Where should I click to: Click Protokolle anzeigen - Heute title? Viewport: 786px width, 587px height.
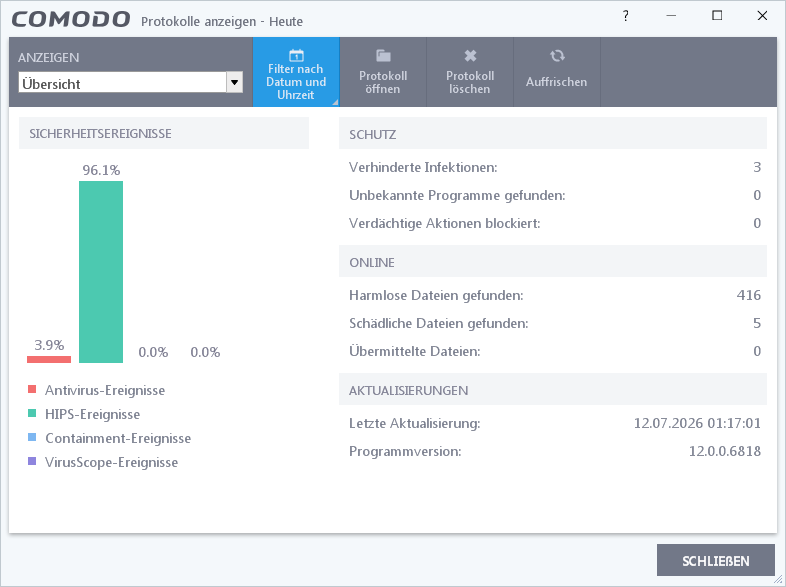click(x=222, y=22)
